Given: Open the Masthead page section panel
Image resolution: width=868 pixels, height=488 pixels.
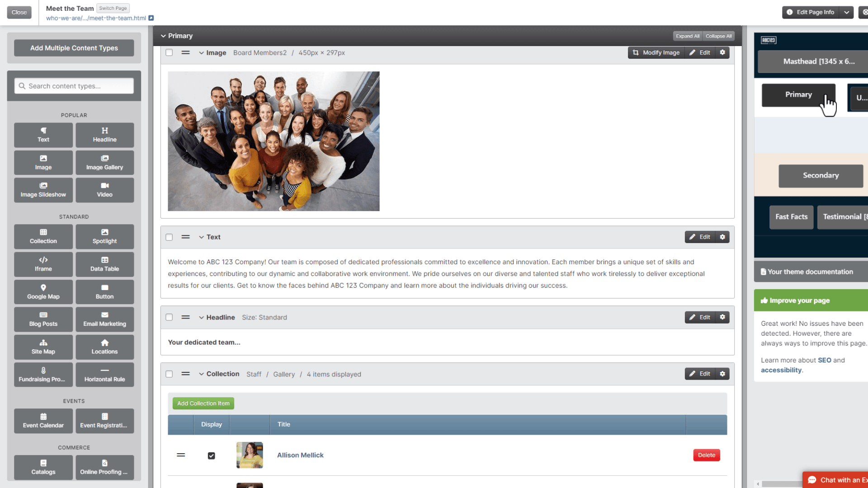Looking at the screenshot, I should pyautogui.click(x=820, y=61).
